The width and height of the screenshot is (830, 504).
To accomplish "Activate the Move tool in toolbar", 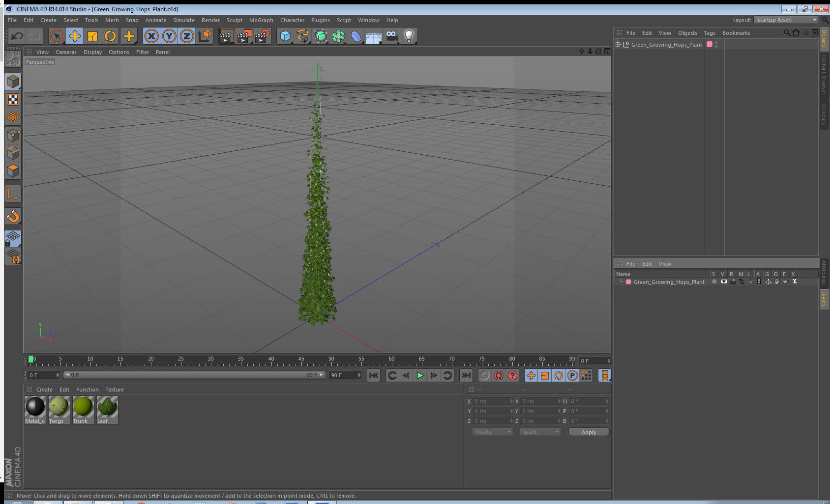I will [x=75, y=36].
